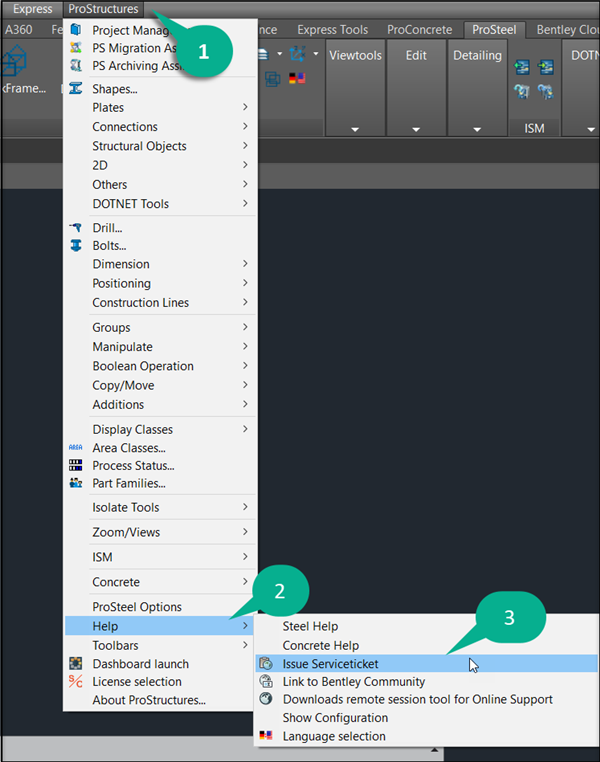Select Show Configuration in Help submenu
The width and height of the screenshot is (600, 762).
pos(427,717)
